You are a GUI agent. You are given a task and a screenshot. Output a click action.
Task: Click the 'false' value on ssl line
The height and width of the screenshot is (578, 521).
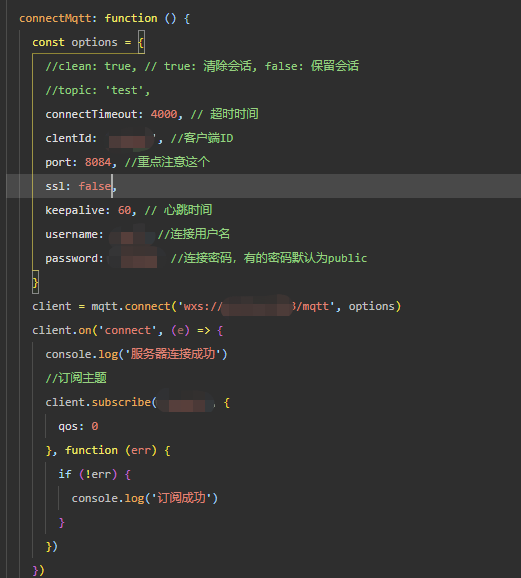click(94, 186)
